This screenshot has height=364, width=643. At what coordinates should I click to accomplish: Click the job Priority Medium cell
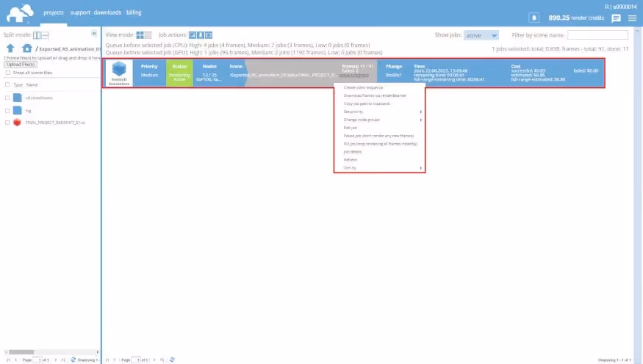point(149,73)
